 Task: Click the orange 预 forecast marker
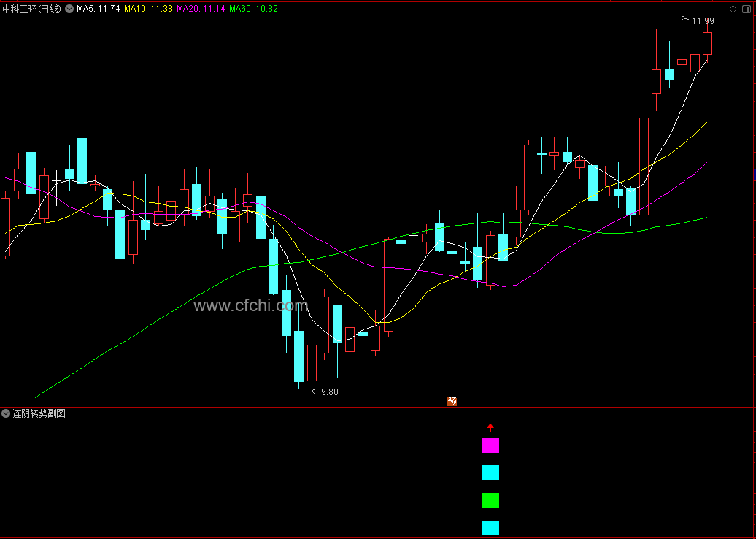click(x=452, y=401)
